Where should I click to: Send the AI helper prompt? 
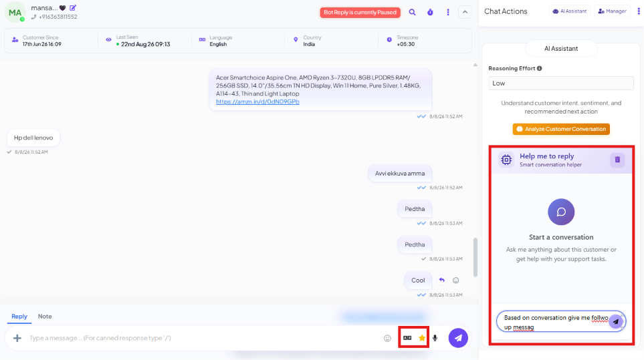pyautogui.click(x=616, y=322)
